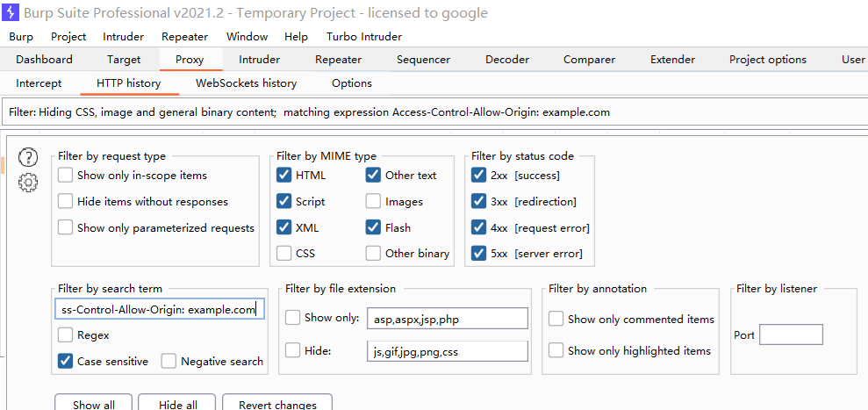Switch to the Extender tab

(672, 60)
